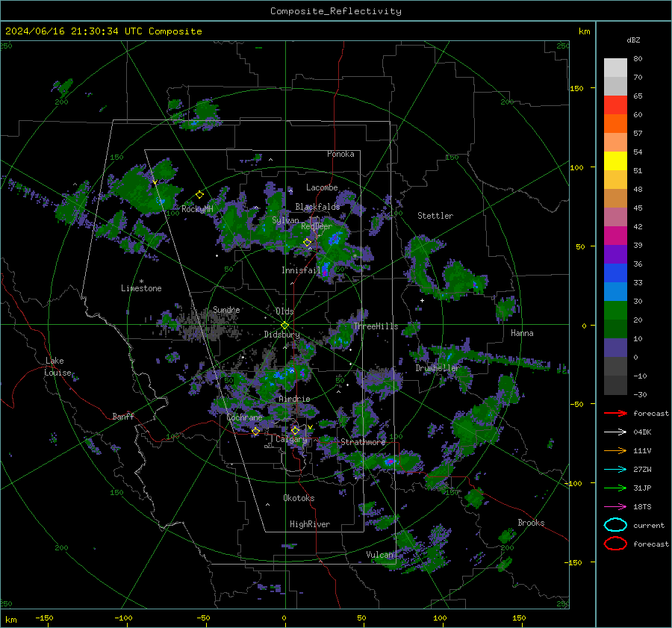672x628 pixels.
Task: Click the Drumheller city label
Action: pos(438,368)
